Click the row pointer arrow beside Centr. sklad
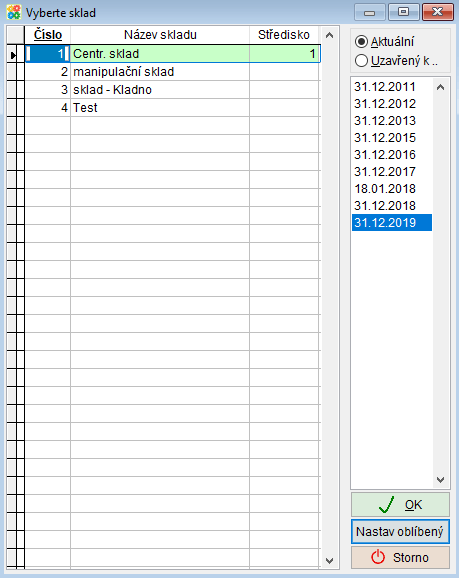The image size is (459, 578). [x=13, y=55]
